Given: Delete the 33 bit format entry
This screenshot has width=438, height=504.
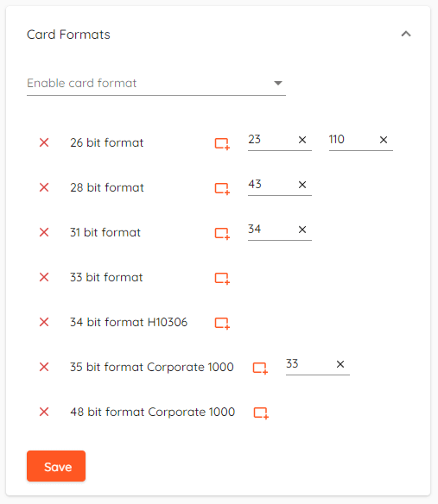Looking at the screenshot, I should 44,277.
